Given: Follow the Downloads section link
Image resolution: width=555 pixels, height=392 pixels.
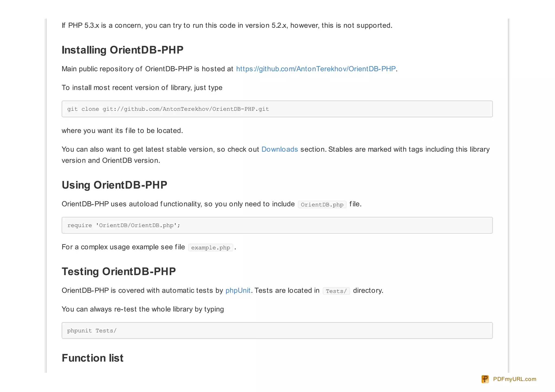Looking at the screenshot, I should click(x=279, y=149).
